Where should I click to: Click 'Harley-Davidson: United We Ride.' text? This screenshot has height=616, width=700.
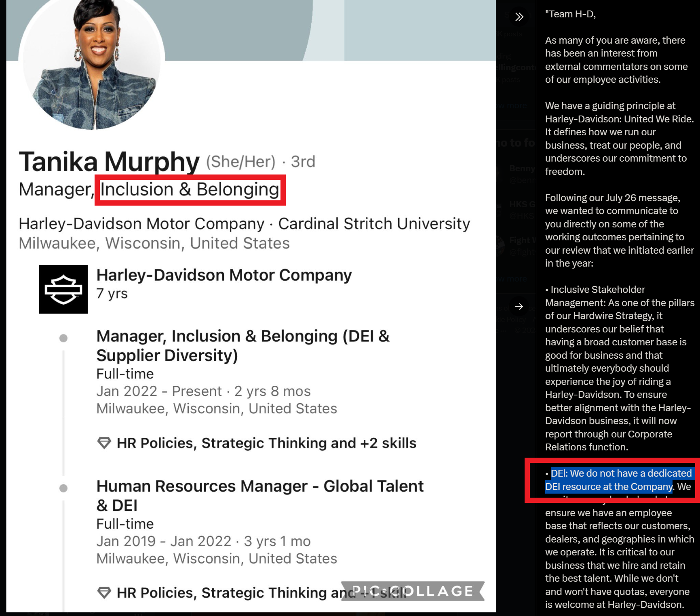coord(619,119)
